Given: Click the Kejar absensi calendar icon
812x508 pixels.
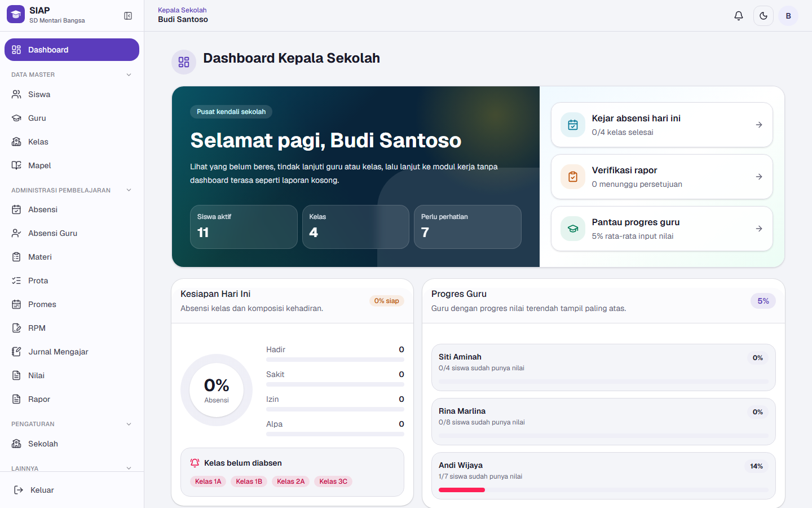Looking at the screenshot, I should (x=573, y=125).
